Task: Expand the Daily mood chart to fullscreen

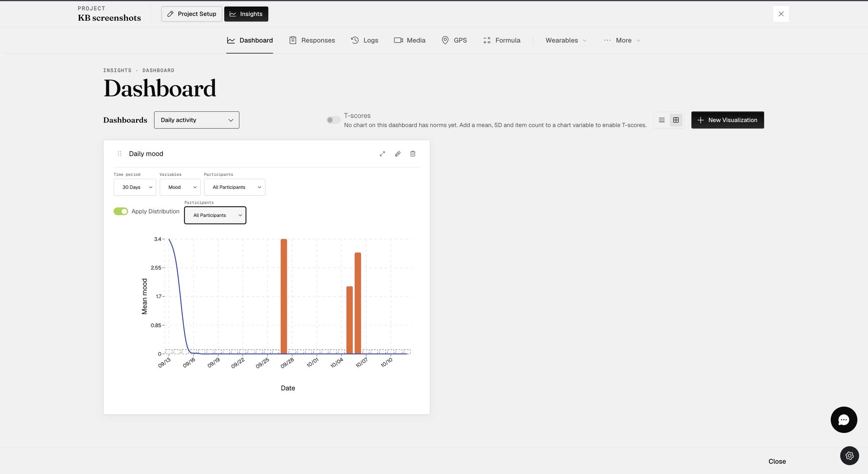Action: point(382,154)
